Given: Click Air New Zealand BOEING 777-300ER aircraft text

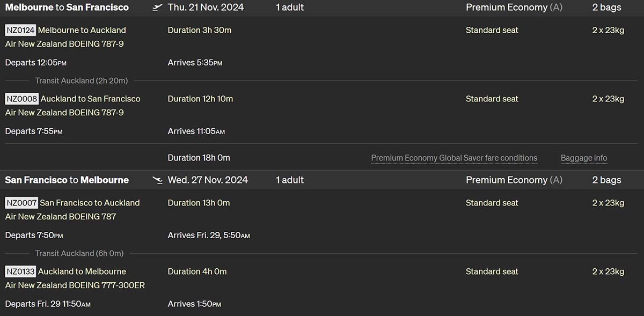Looking at the screenshot, I should click(75, 285).
